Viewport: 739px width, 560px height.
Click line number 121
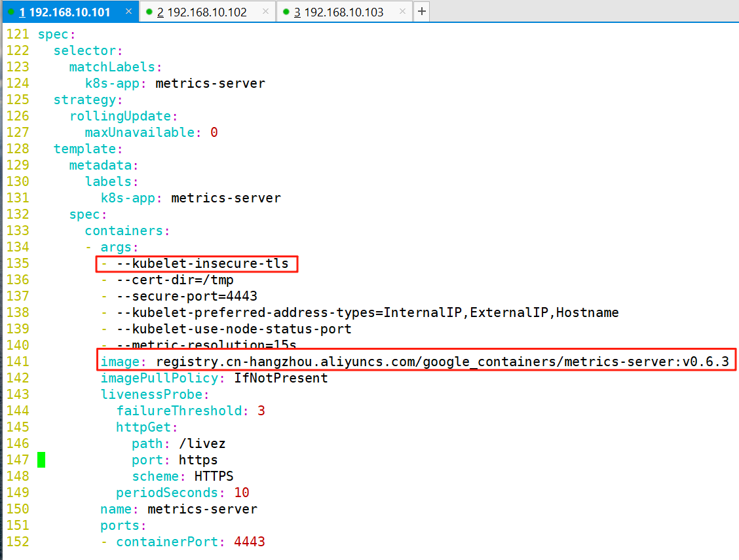pos(18,35)
